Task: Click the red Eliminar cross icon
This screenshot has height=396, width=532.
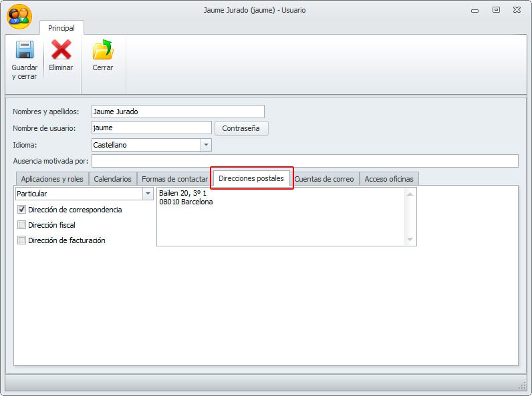Action: 61,49
